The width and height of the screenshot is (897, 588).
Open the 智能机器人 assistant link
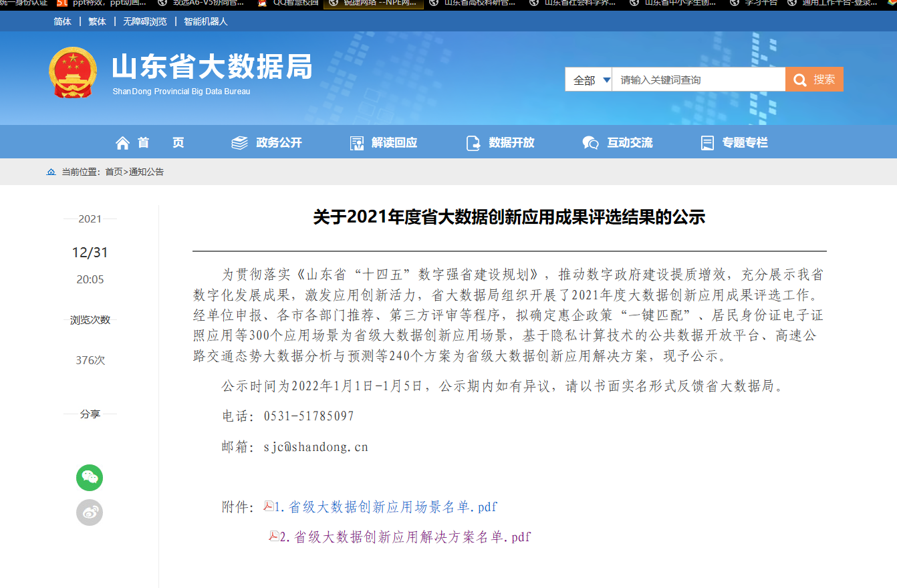(206, 21)
